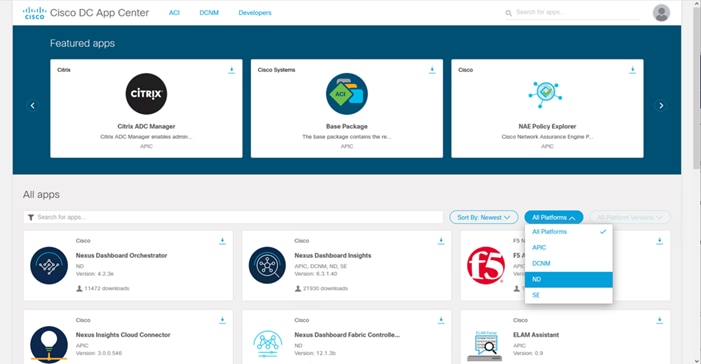The height and width of the screenshot is (364, 701).
Task: Click 'Version: 12.1.3b' text
Action: click(x=315, y=353)
